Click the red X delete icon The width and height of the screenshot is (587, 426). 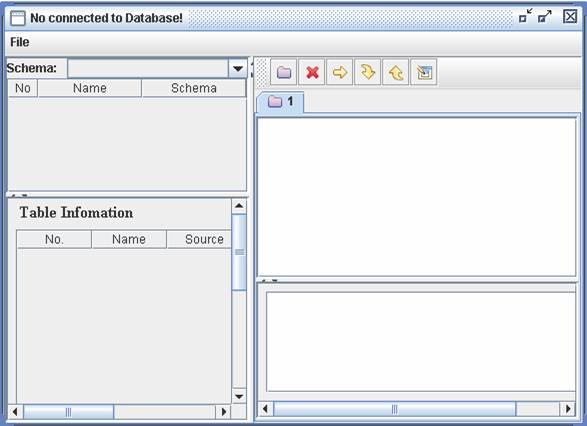[x=312, y=72]
